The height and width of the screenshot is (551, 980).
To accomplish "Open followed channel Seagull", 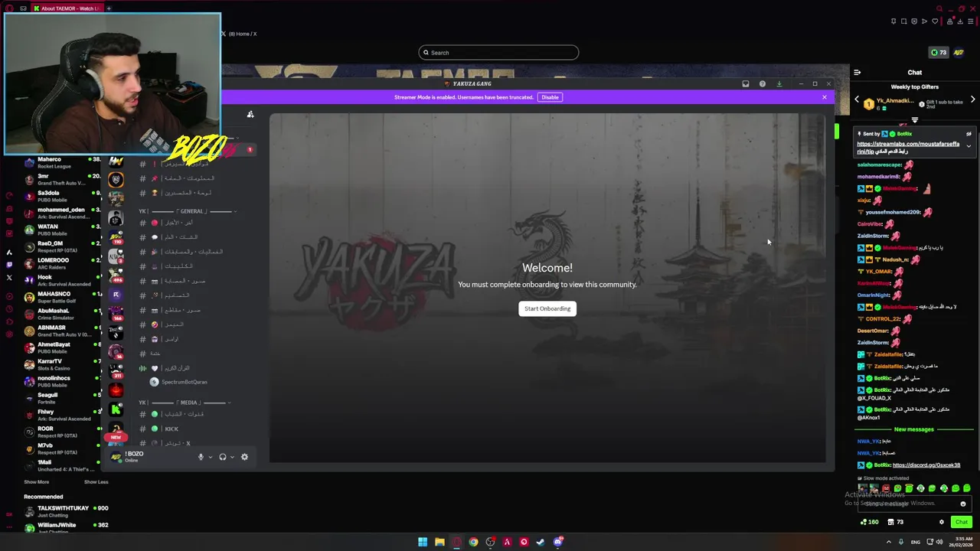I will click(x=63, y=398).
